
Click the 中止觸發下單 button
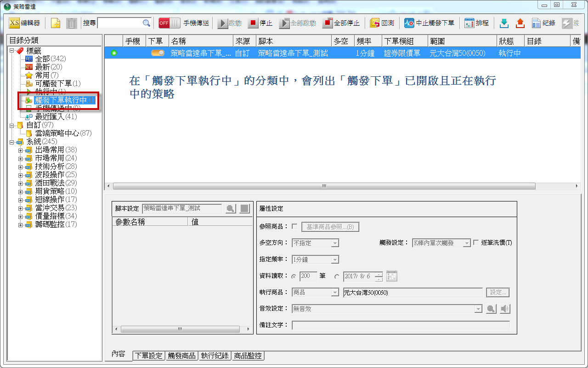pyautogui.click(x=429, y=23)
